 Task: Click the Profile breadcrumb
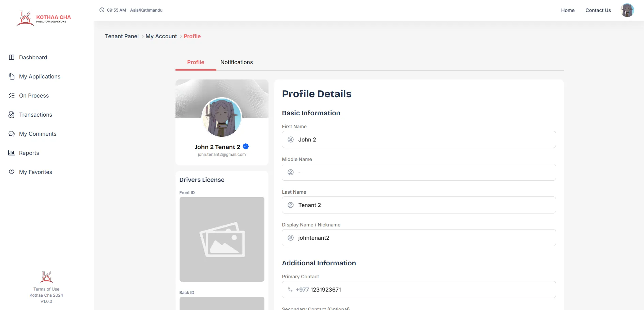click(192, 36)
